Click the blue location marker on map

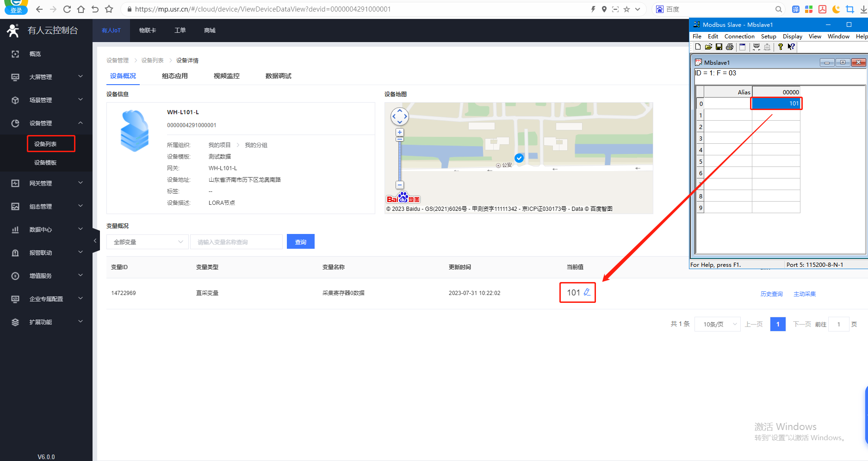click(519, 158)
